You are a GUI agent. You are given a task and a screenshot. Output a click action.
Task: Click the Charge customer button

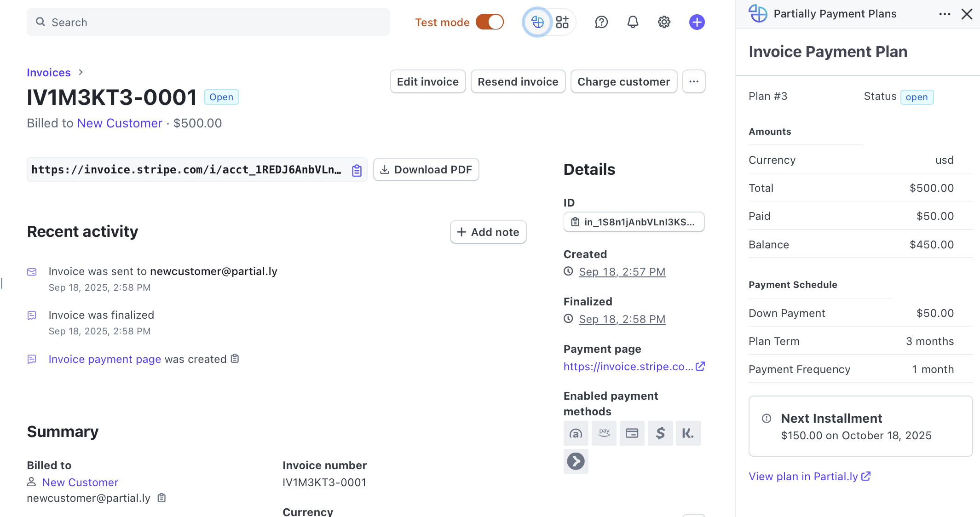[x=623, y=81]
